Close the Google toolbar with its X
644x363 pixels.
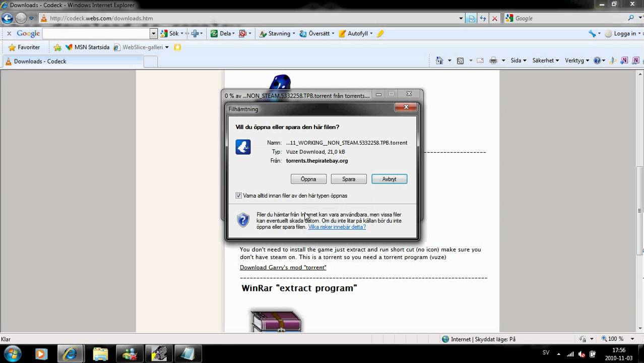[x=9, y=33]
